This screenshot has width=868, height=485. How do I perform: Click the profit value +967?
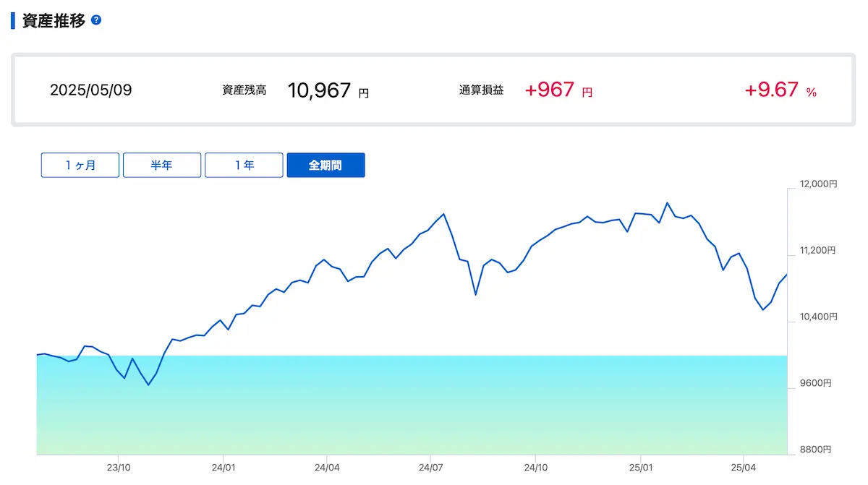(550, 90)
